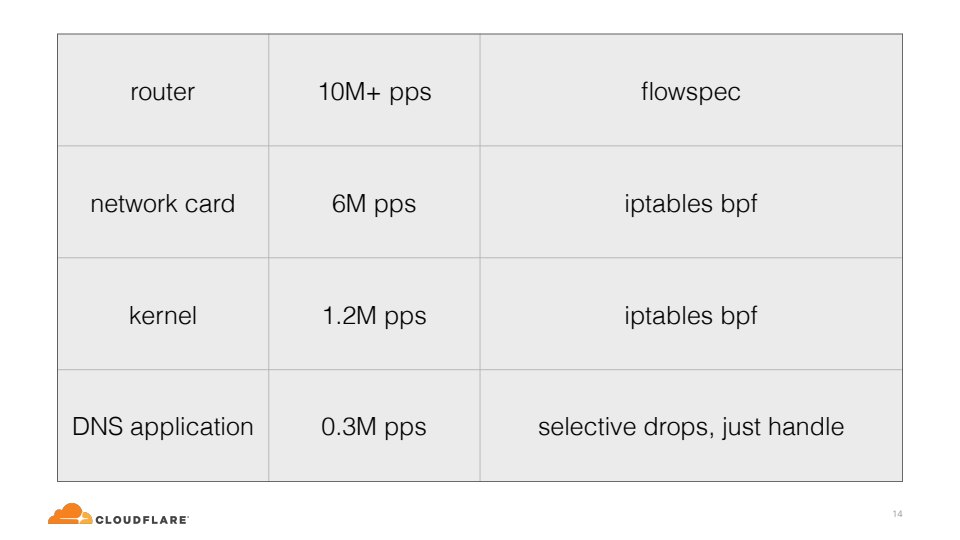Click the Cloudflare cloud logo icon
This screenshot has width=960, height=540.
click(x=69, y=514)
